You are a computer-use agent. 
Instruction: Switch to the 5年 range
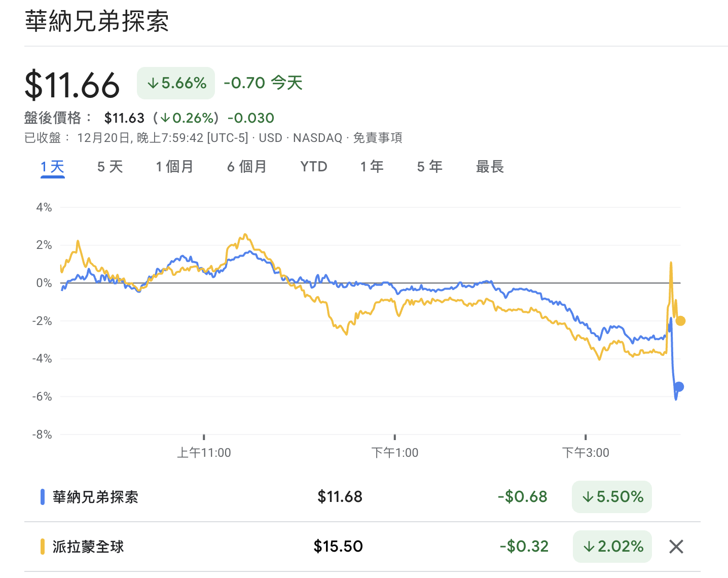(x=429, y=167)
